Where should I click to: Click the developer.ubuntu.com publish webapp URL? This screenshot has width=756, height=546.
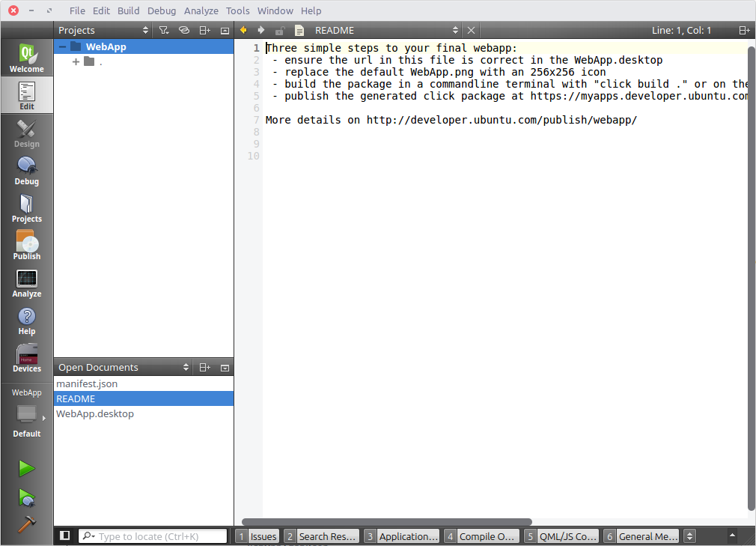tap(502, 120)
